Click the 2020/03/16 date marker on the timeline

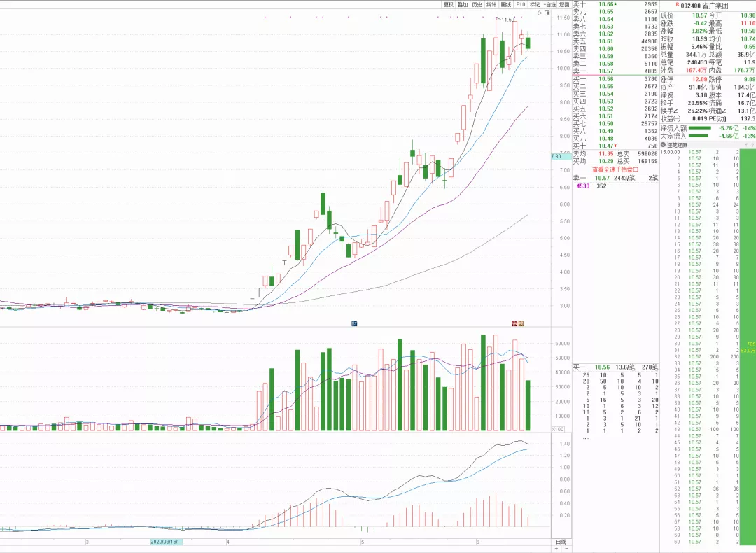click(x=167, y=542)
